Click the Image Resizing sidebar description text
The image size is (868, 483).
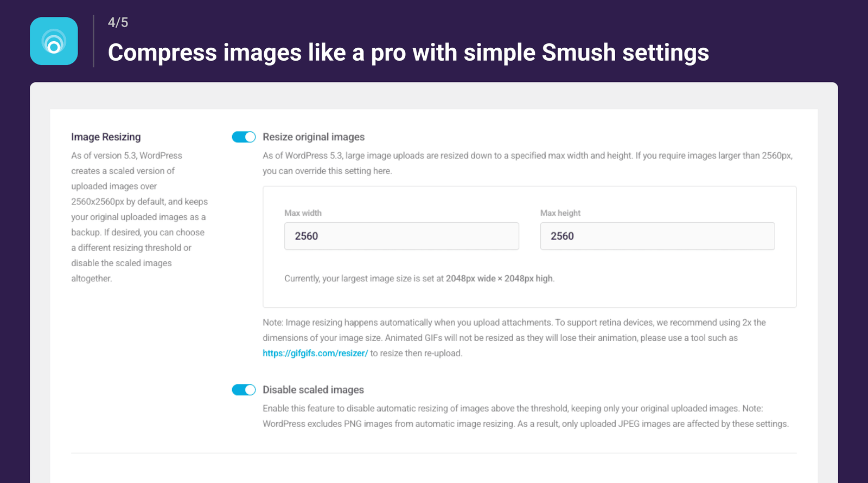[x=139, y=217]
